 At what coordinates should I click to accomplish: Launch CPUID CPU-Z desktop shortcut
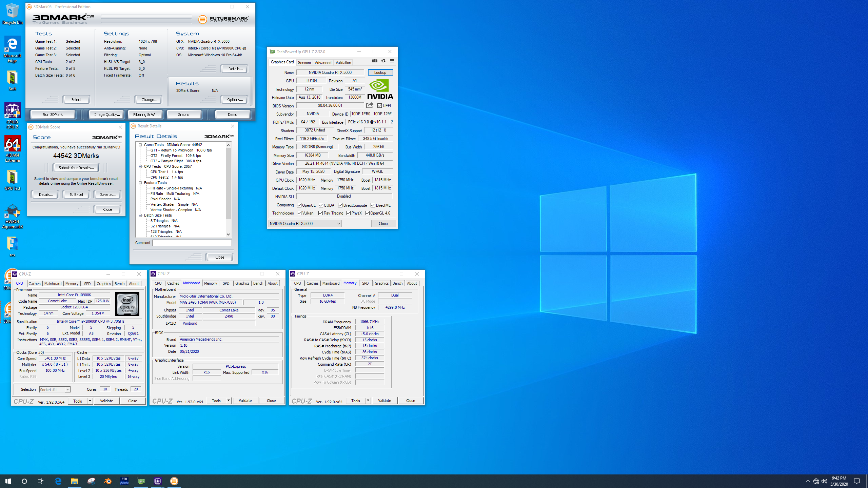12,115
